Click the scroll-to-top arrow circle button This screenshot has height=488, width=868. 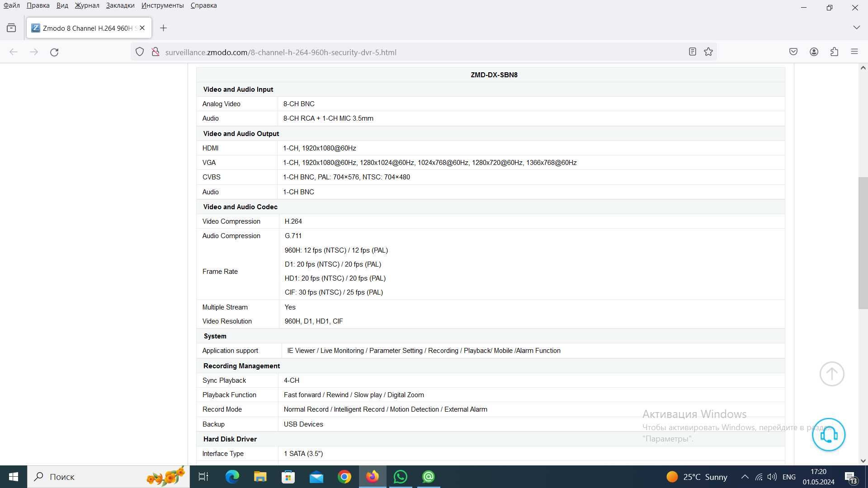[x=832, y=374]
